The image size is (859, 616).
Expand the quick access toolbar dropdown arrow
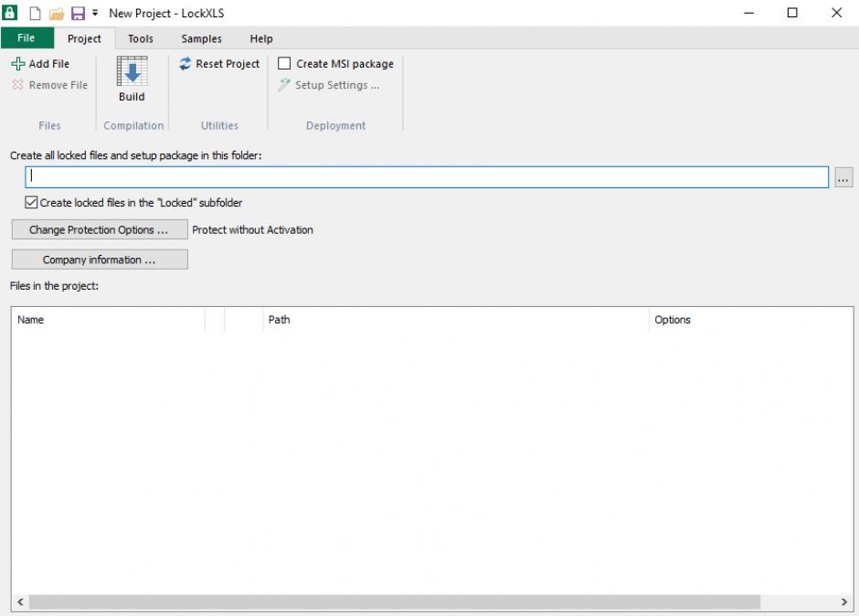95,13
